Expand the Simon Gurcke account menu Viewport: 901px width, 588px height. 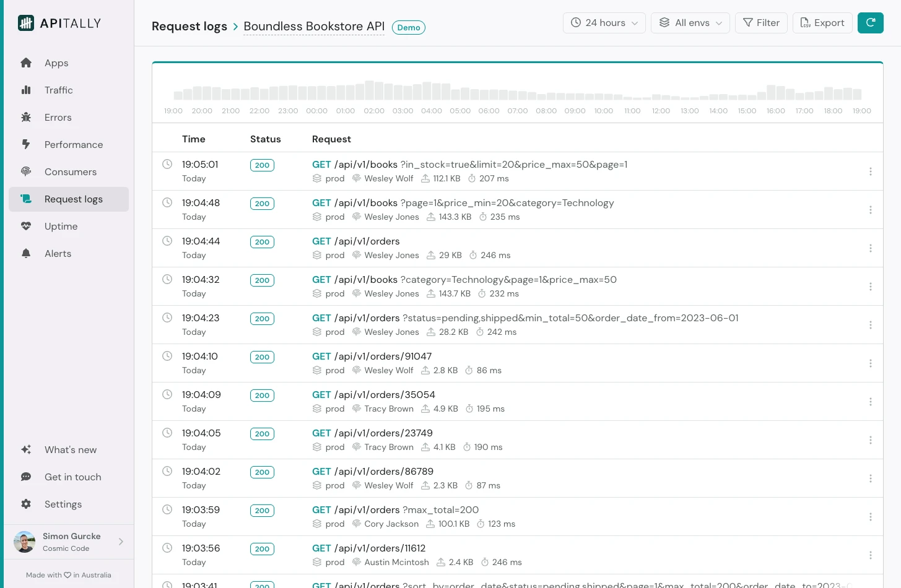tap(68, 542)
